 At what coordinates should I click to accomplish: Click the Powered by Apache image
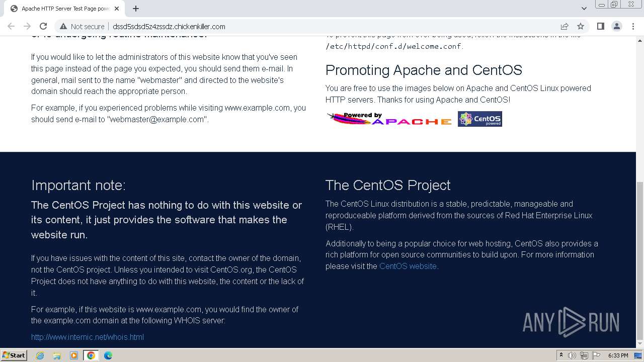point(389,119)
